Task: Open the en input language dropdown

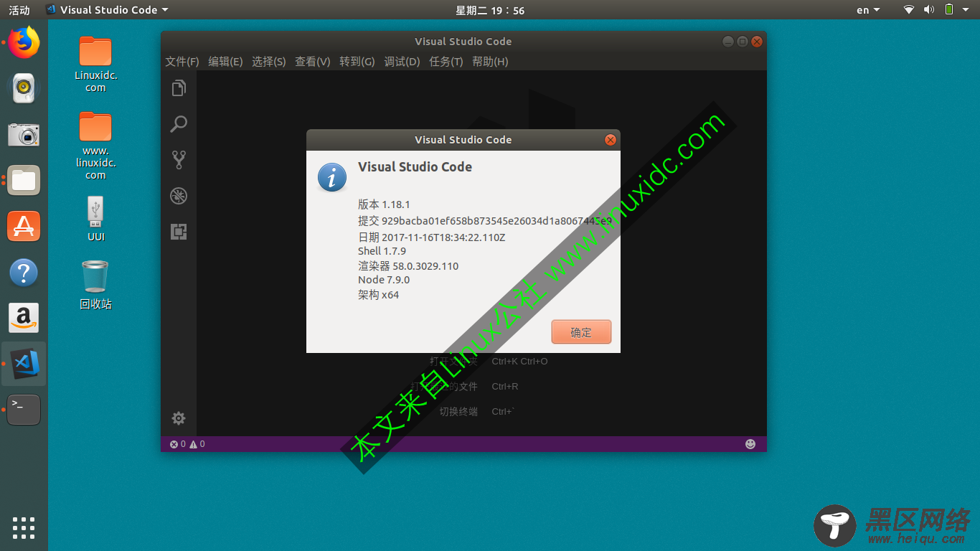Action: point(868,10)
